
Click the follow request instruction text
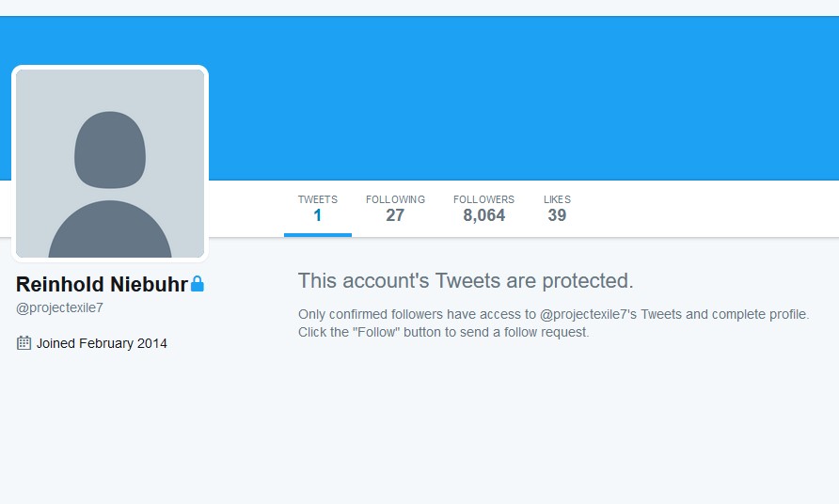(x=444, y=332)
